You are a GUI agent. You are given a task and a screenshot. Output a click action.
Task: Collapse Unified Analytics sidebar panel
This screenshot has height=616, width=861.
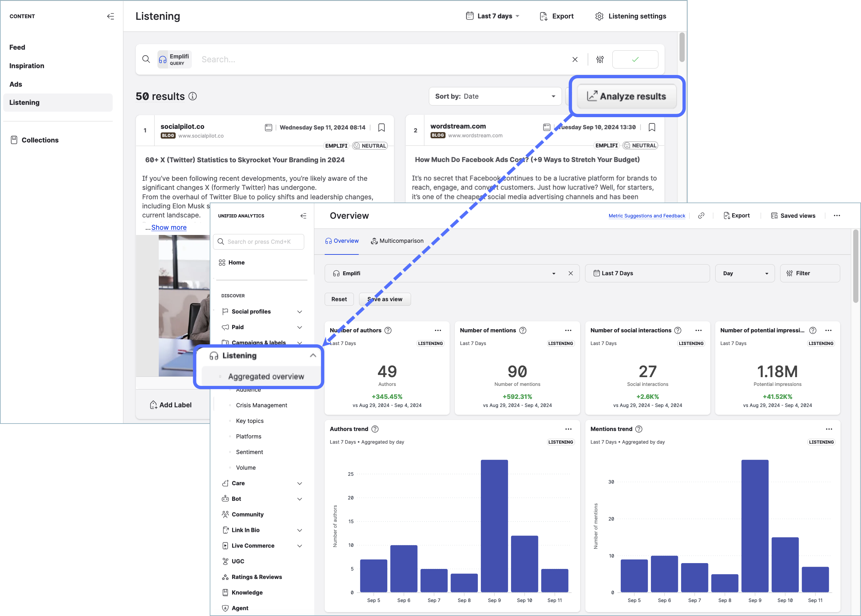pos(303,216)
